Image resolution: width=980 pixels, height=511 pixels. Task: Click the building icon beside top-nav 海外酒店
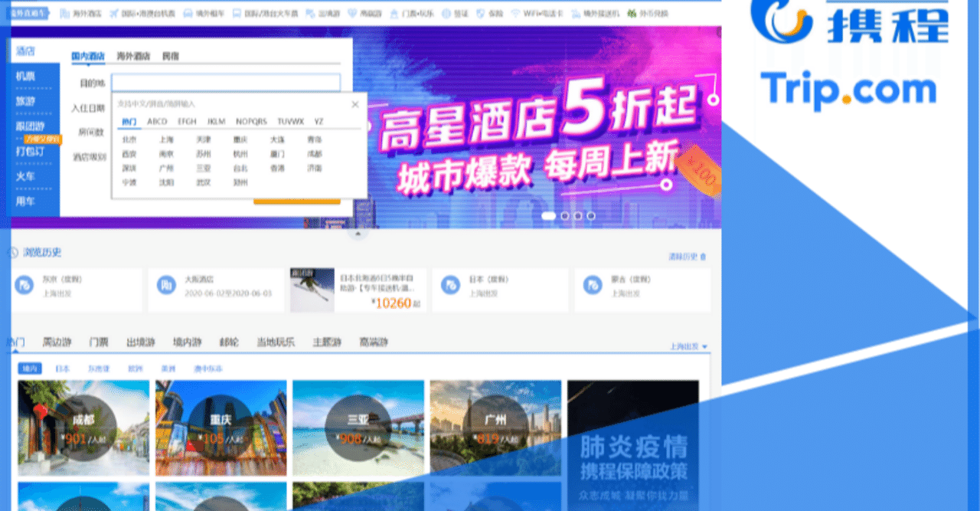pos(64,14)
